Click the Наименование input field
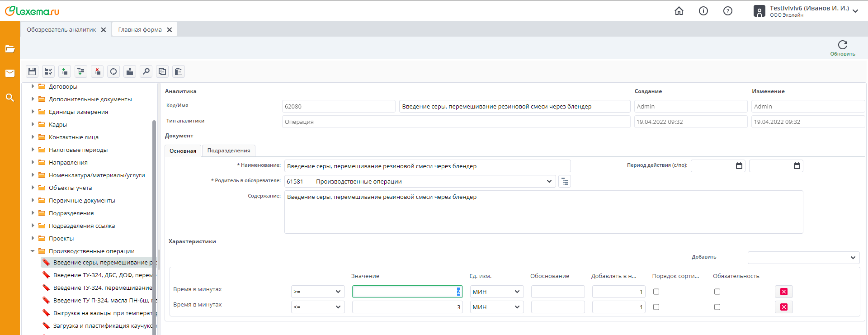Image resolution: width=868 pixels, height=335 pixels. click(427, 166)
